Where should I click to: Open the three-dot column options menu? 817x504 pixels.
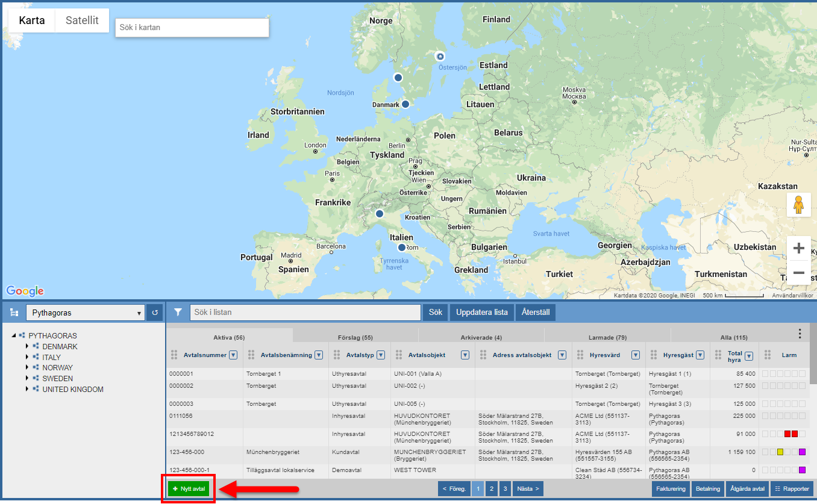click(800, 334)
